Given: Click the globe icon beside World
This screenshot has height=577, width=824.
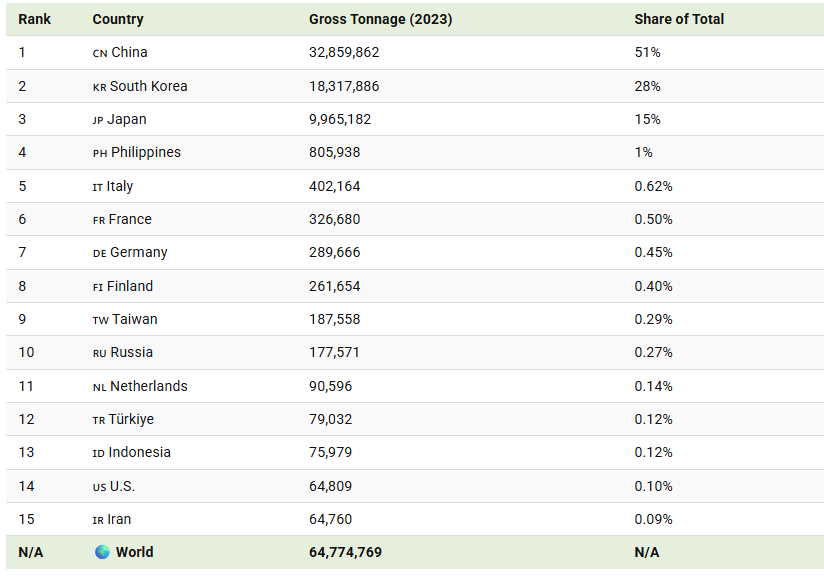Looking at the screenshot, I should [x=102, y=552].
